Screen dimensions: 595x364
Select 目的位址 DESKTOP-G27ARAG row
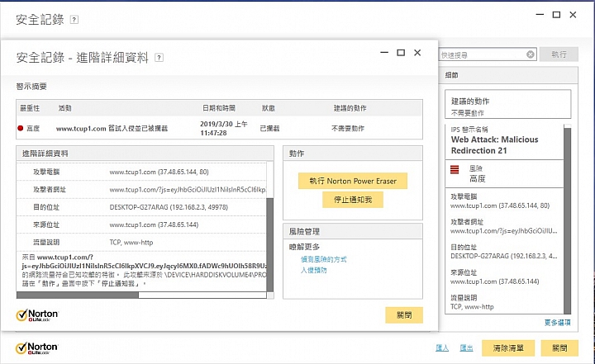click(x=141, y=207)
